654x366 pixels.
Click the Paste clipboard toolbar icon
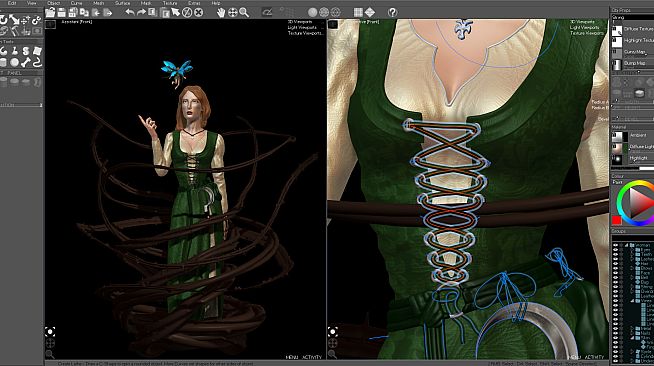point(165,13)
